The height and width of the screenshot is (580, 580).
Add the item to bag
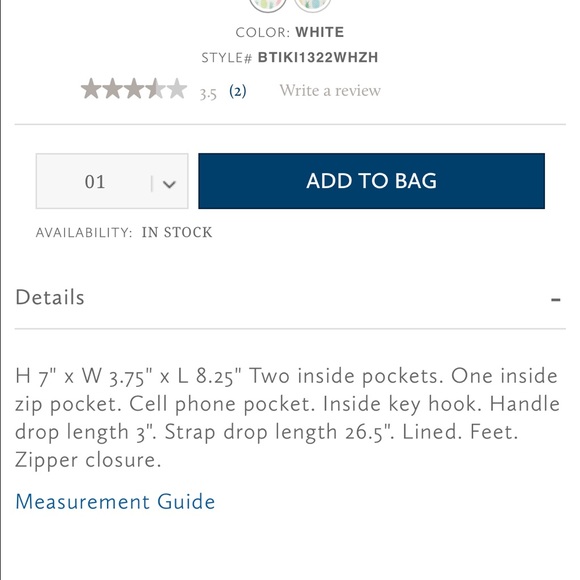[x=371, y=181]
